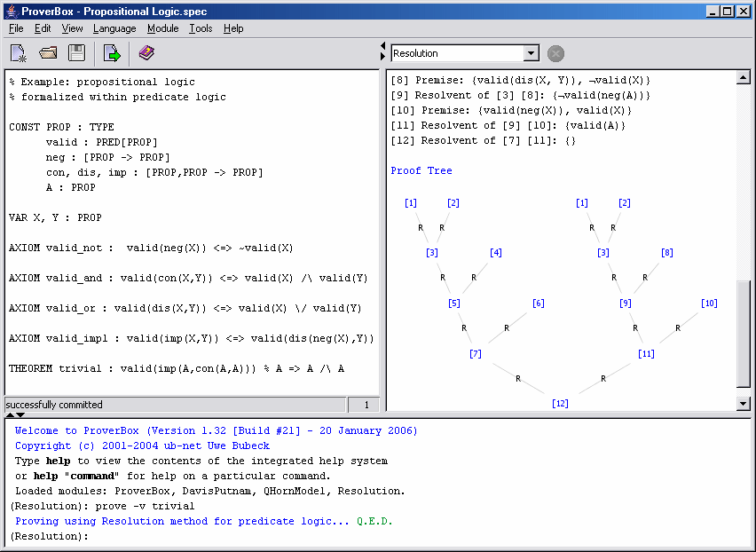Create a new specification file icon

point(19,53)
